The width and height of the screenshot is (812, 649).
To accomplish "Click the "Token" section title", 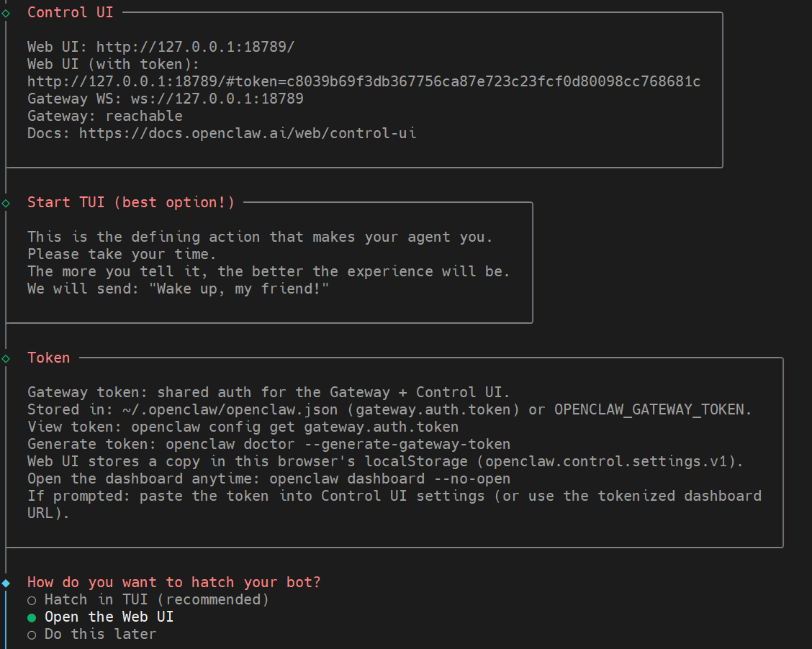I will [x=48, y=358].
